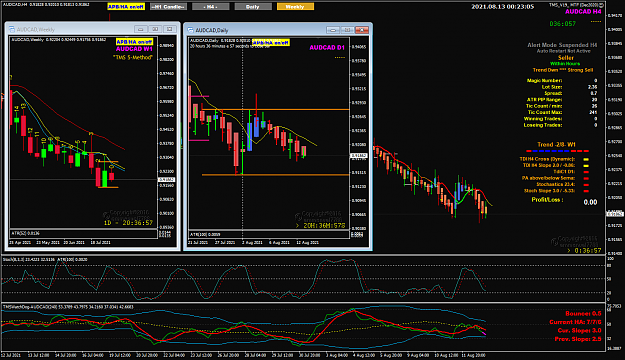The image size is (625, 360).
Task: Click the red 'Bounce: 0.5' label
Action: click(583, 314)
